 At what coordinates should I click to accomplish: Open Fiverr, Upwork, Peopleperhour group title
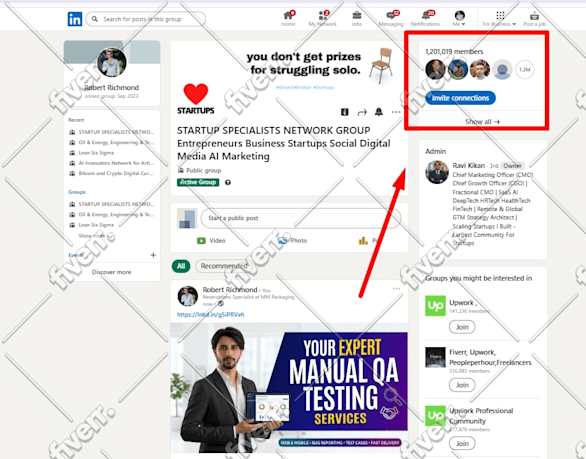coord(490,357)
